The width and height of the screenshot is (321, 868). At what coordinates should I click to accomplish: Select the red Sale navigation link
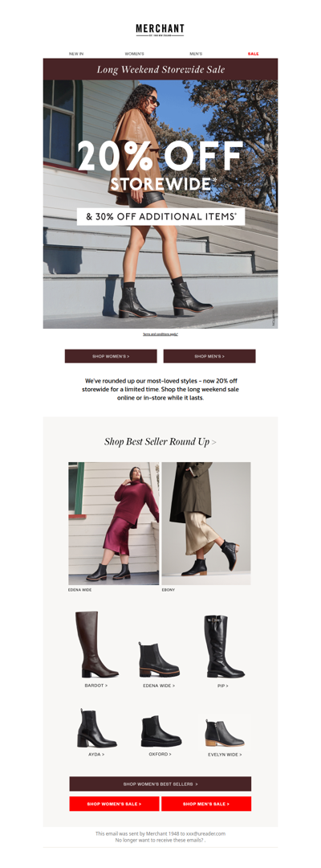253,54
